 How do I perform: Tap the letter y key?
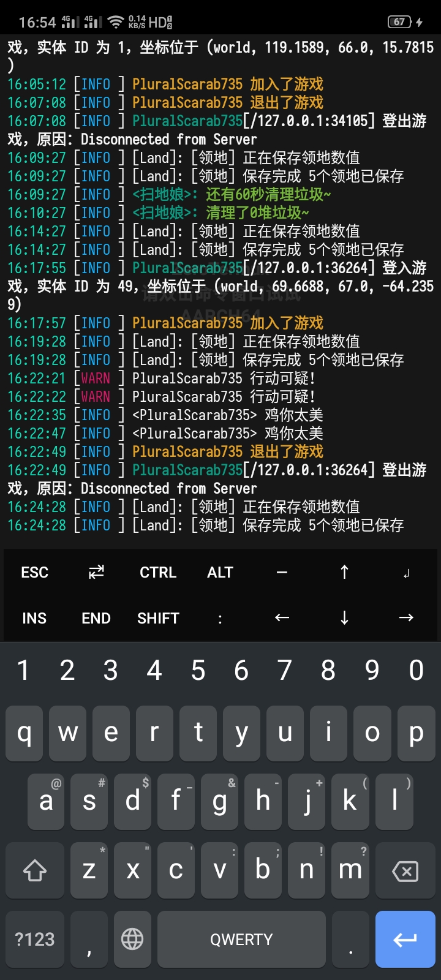(x=241, y=733)
